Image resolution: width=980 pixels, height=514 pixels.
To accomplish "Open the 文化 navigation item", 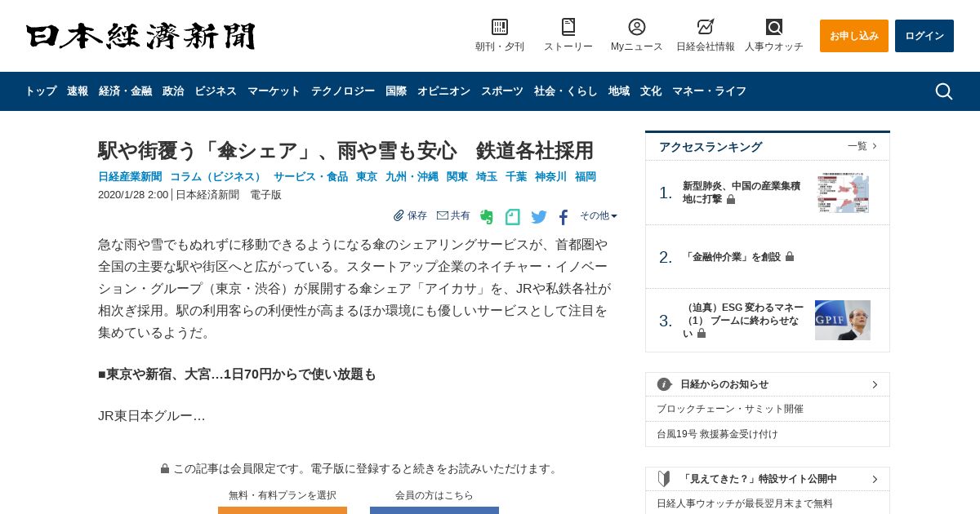I will click(x=651, y=91).
